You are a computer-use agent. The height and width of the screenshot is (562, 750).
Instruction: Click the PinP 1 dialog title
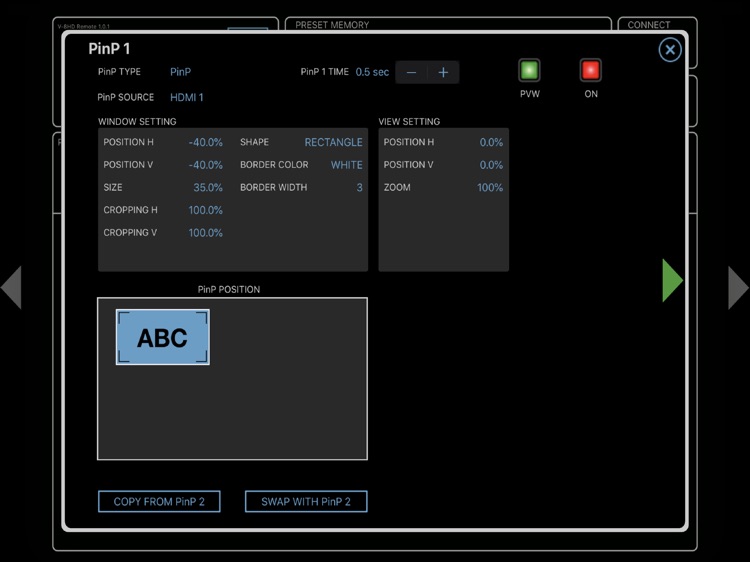click(109, 48)
